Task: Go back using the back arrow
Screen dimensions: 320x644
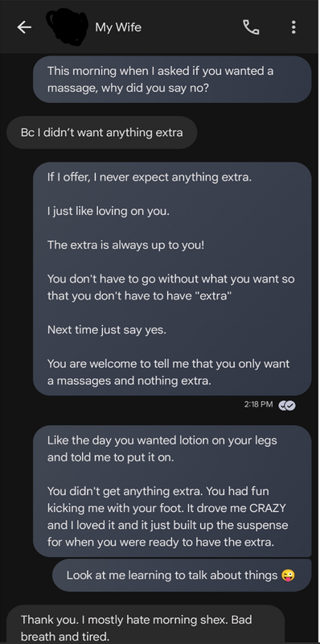Action: [24, 27]
